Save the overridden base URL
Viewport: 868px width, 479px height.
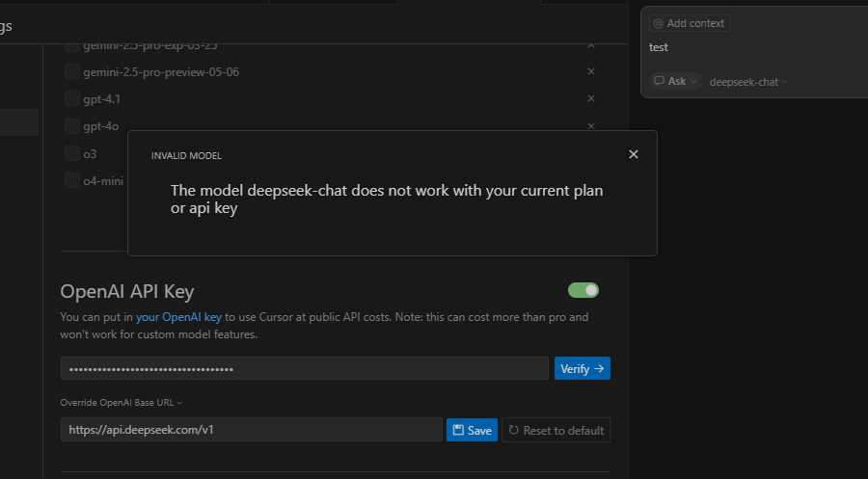tap(473, 430)
